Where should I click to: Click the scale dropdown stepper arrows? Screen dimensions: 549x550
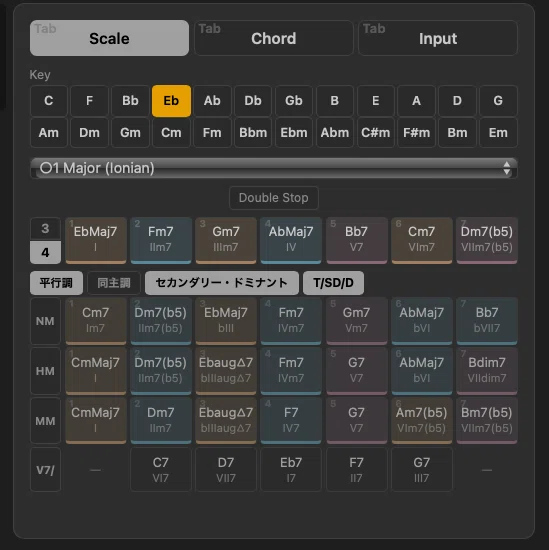[506, 168]
